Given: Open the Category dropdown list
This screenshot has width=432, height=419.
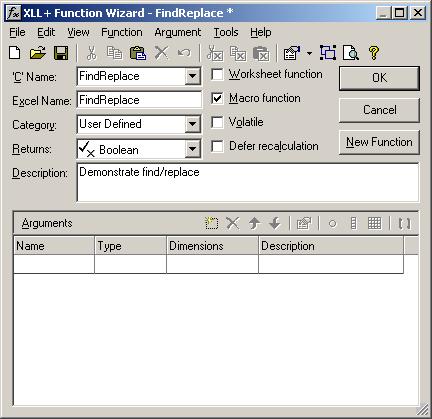Looking at the screenshot, I should pyautogui.click(x=193, y=124).
